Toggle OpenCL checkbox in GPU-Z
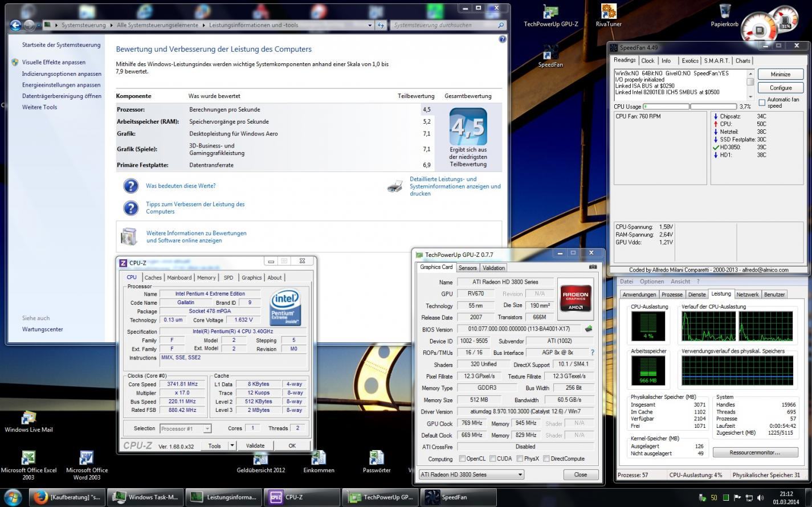Viewport: 812px width, 507px height. 463,459
